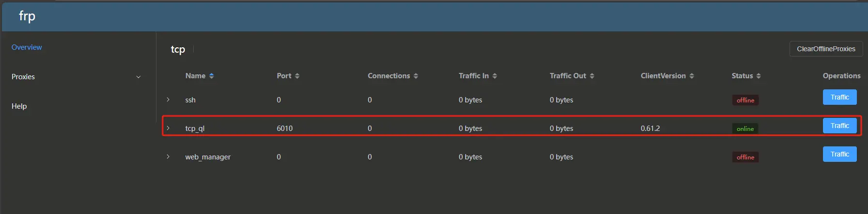Sort by Traffic In arrows
This screenshot has height=214, width=868.
tap(495, 76)
